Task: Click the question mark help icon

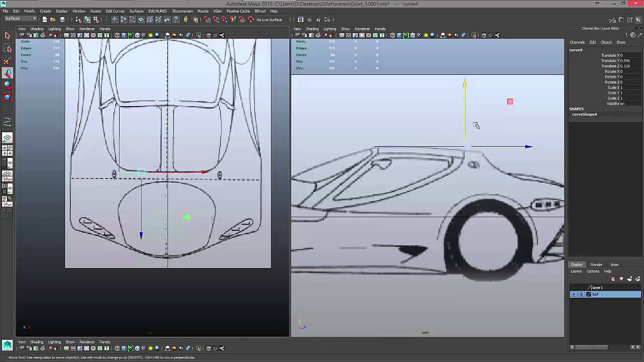Action: coord(176,20)
